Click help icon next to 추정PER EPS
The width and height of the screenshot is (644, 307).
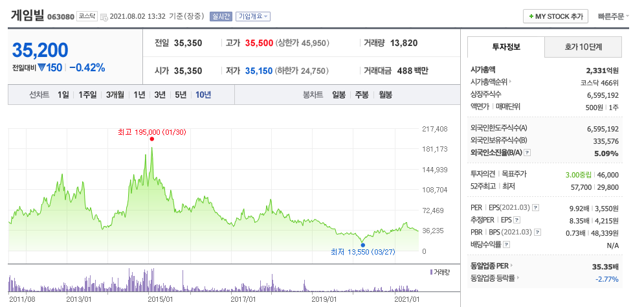[x=517, y=220]
